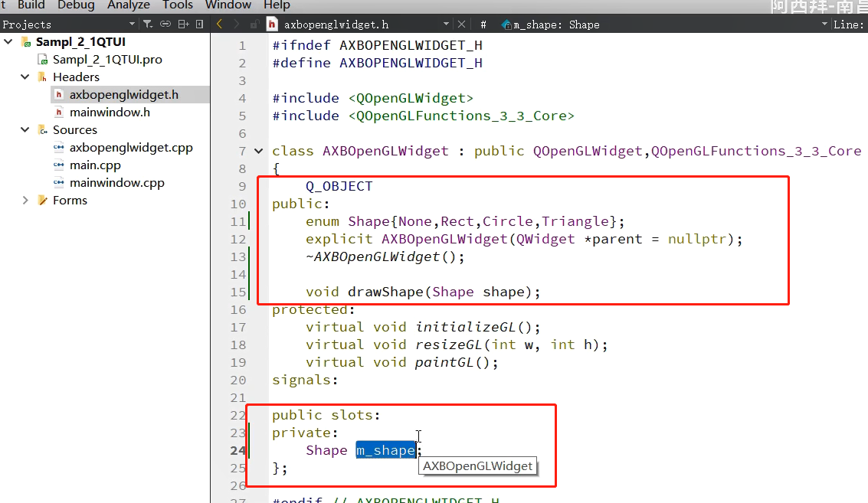Select the Headers folder label
Screen dimensions: 868x503
click(x=77, y=77)
